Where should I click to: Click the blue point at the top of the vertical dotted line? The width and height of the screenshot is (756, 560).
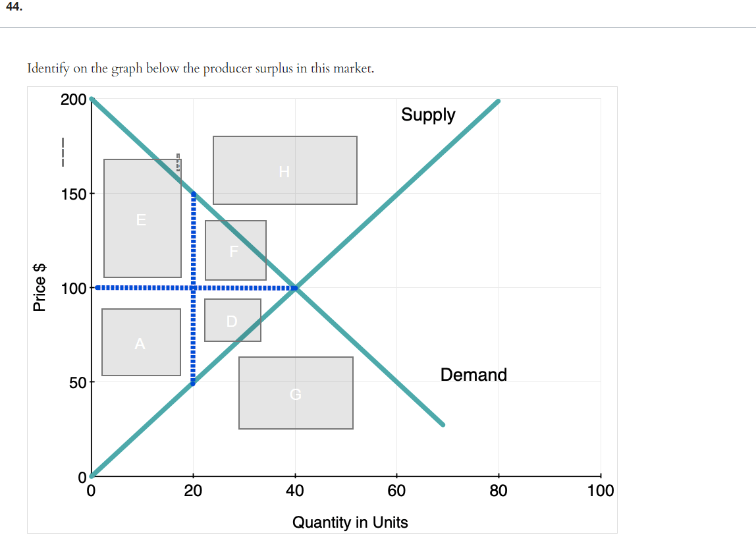point(193,194)
